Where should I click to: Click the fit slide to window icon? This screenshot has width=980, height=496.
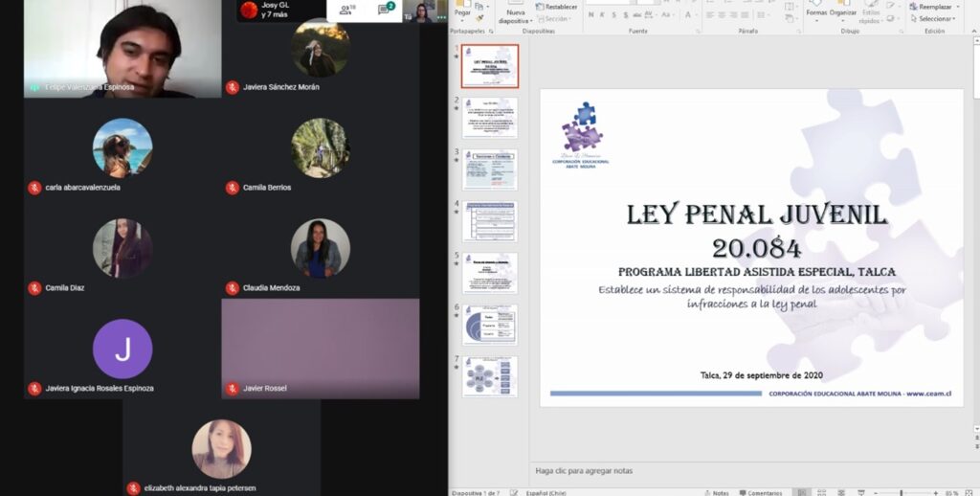click(969, 492)
